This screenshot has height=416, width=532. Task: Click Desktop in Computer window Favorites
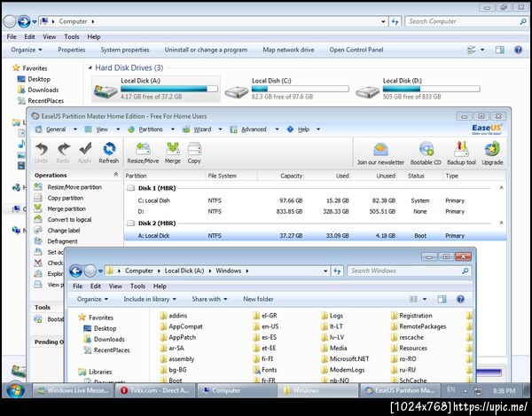35,79
